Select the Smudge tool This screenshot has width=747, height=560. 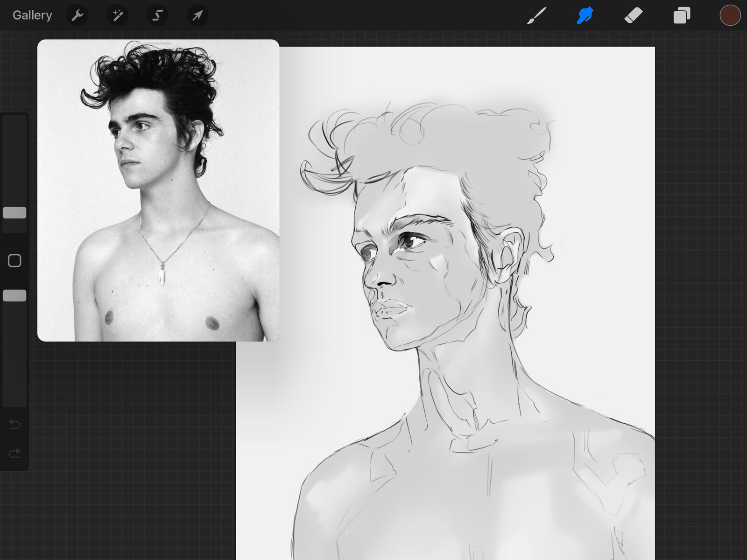coord(585,15)
